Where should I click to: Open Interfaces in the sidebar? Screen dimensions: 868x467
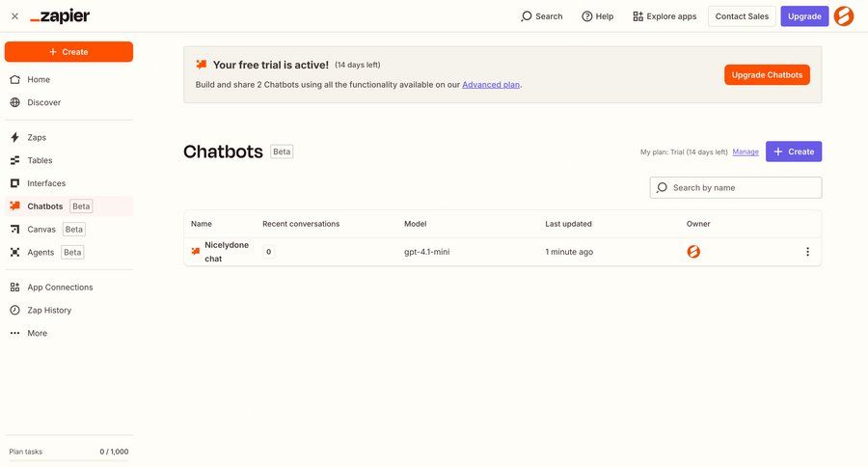68,183
